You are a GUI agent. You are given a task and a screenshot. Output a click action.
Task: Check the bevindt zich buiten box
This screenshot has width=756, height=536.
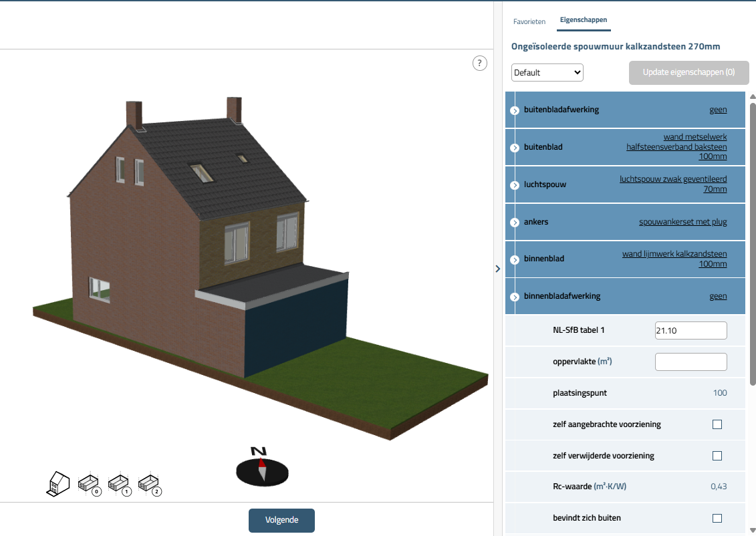tap(717, 518)
